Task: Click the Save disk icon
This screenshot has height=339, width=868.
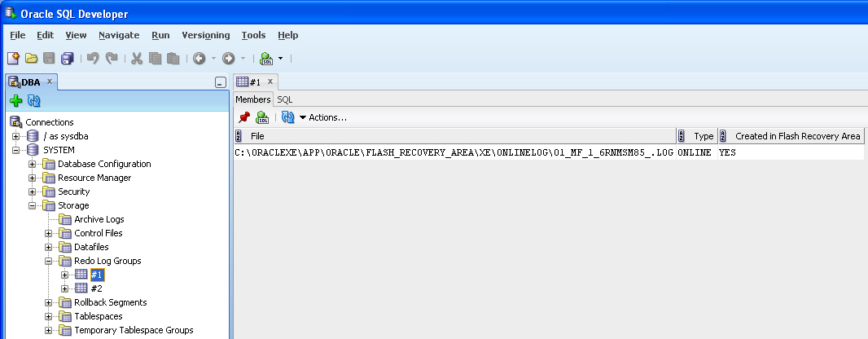Action: [x=49, y=58]
